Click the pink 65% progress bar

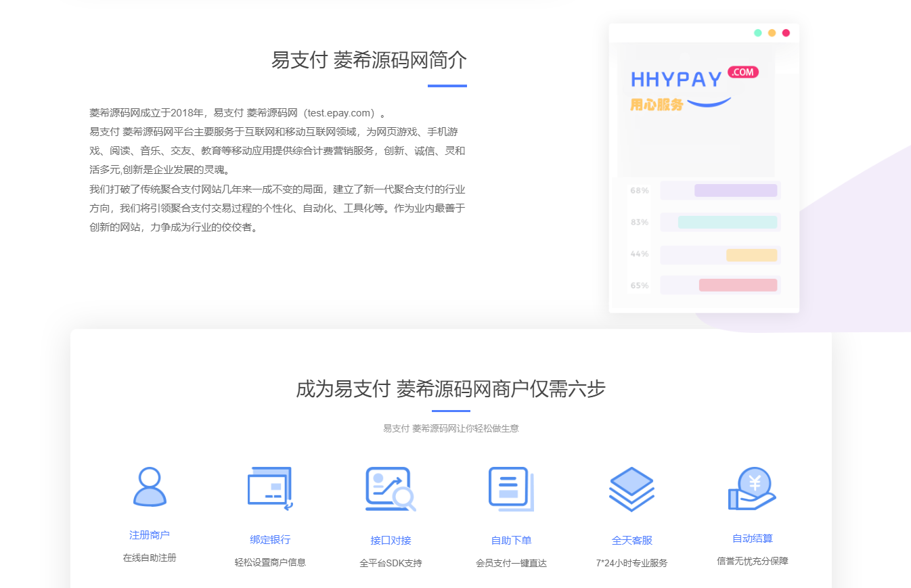click(x=738, y=285)
